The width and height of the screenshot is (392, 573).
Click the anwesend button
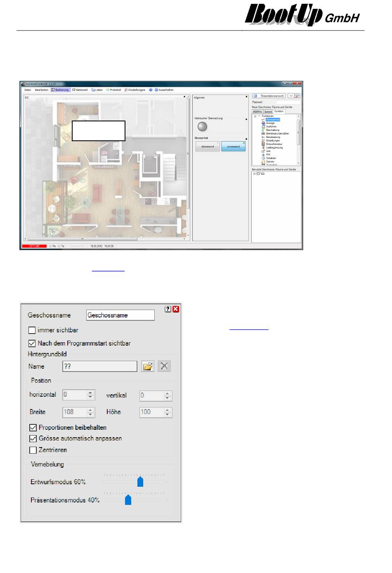[x=233, y=147]
